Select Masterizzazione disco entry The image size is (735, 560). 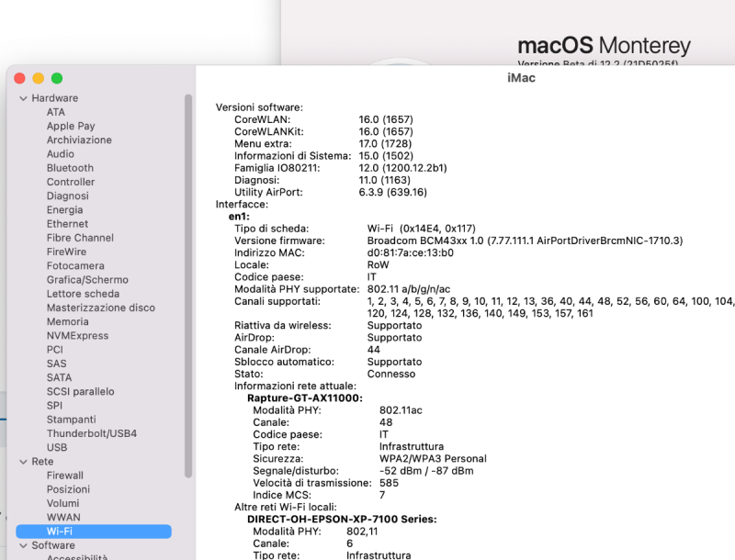tap(101, 308)
